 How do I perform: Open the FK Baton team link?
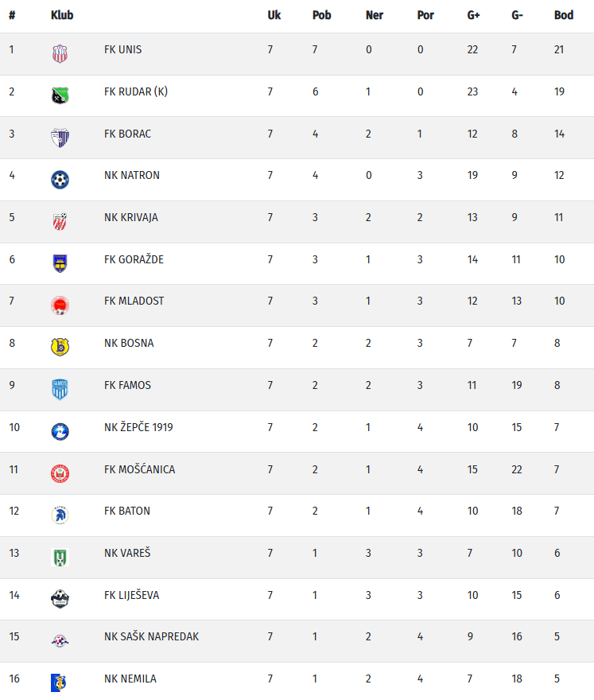127,511
